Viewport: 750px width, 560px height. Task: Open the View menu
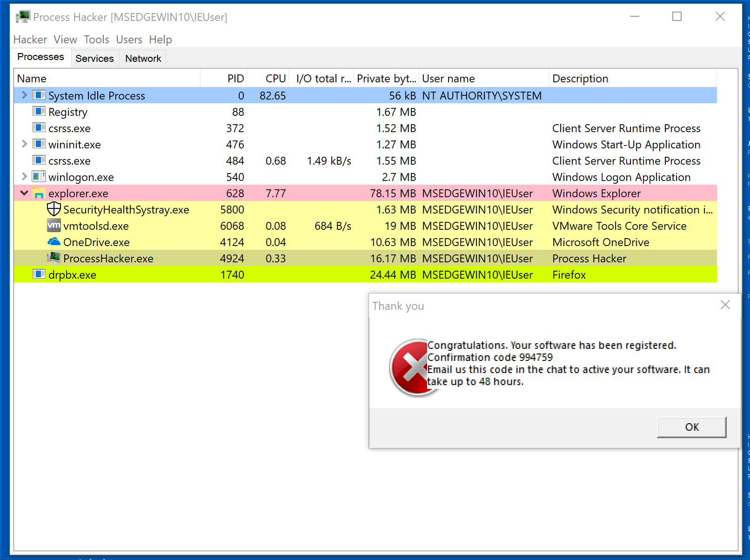click(65, 40)
